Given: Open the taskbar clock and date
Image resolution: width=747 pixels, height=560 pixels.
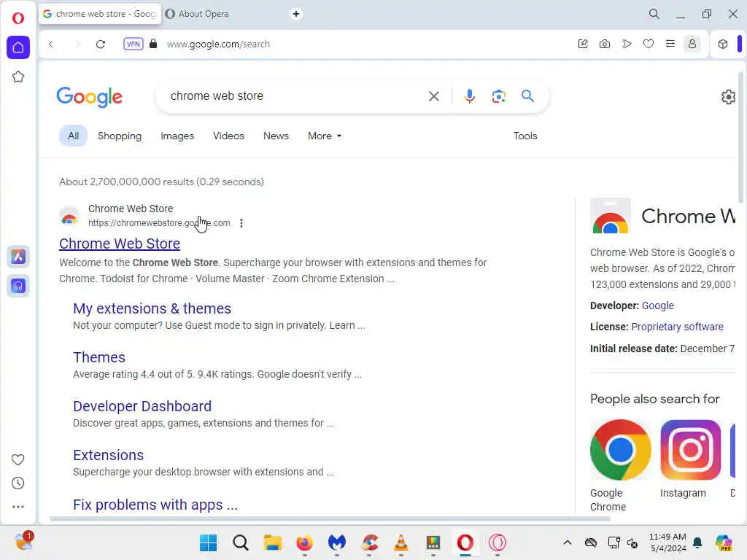Looking at the screenshot, I should 667,542.
